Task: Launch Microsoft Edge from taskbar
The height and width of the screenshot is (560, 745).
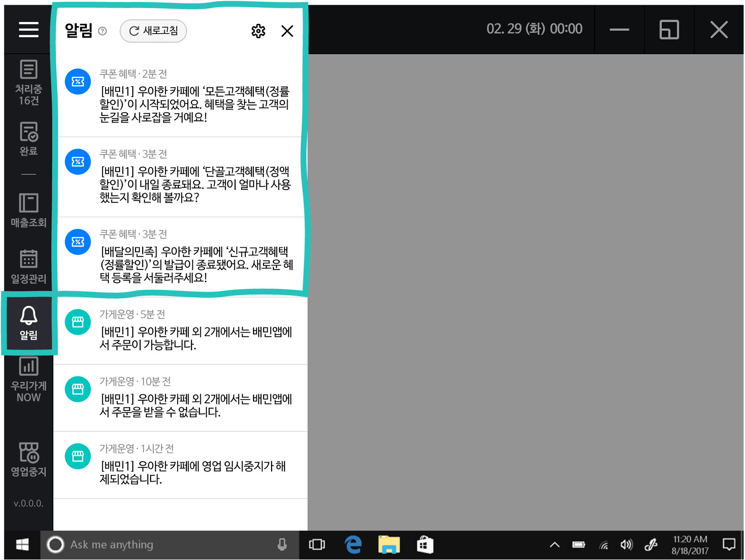Action: tap(353, 545)
